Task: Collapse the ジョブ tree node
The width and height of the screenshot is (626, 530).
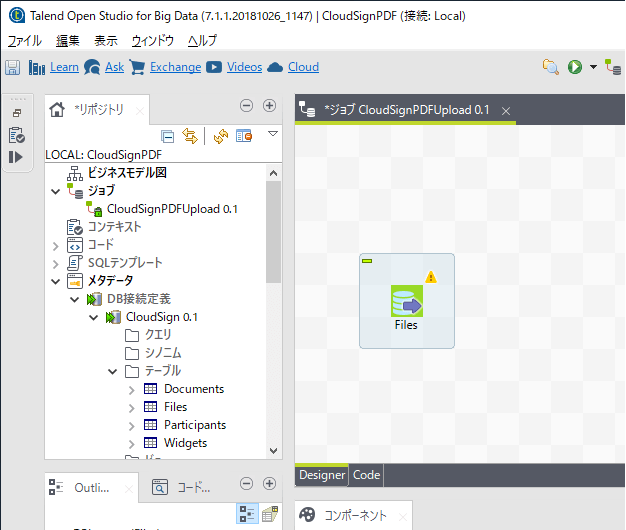Action: click(56, 192)
